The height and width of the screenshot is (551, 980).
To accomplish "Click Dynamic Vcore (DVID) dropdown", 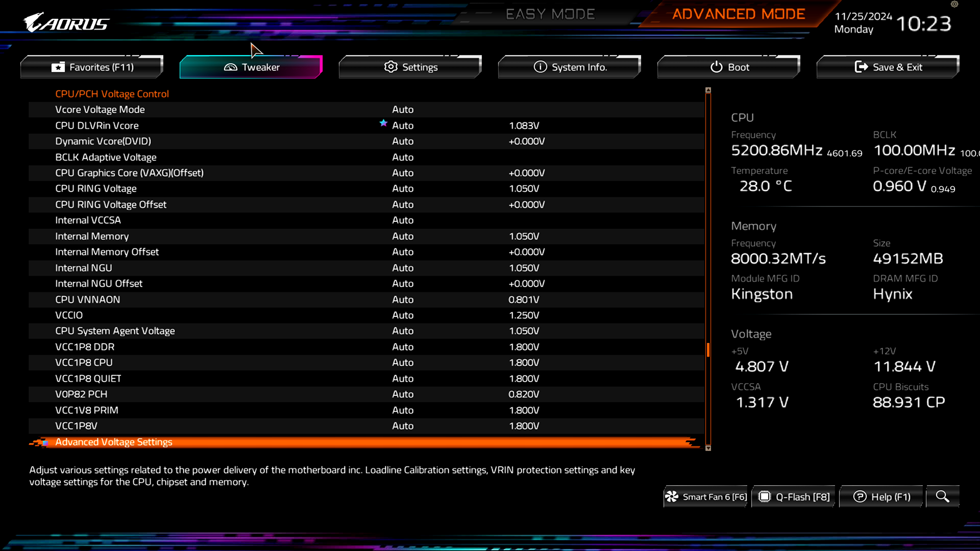I will click(403, 141).
